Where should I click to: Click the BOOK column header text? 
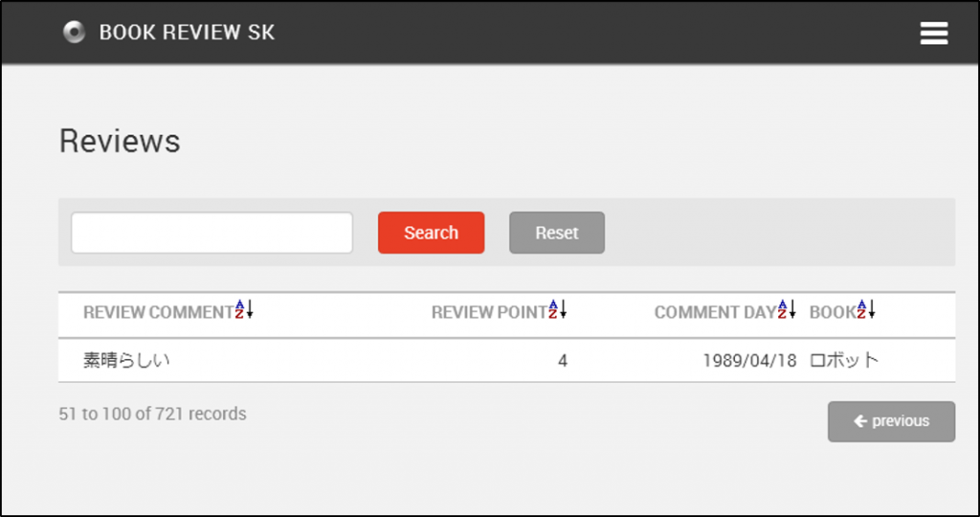pyautogui.click(x=833, y=312)
